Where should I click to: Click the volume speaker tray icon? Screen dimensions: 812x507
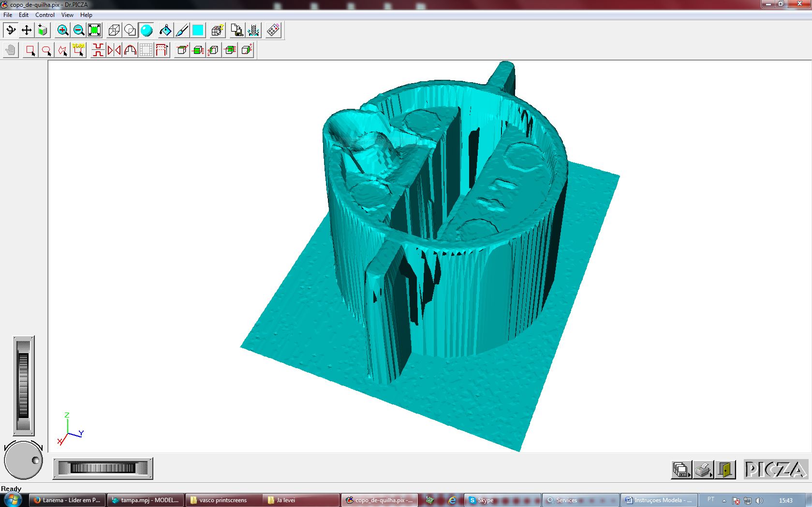pos(759,501)
